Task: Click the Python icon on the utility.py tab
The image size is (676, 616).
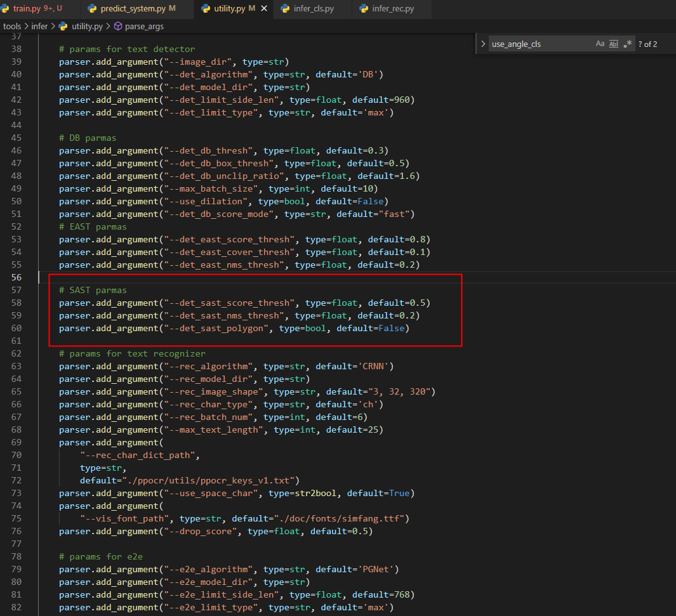Action: pos(205,9)
